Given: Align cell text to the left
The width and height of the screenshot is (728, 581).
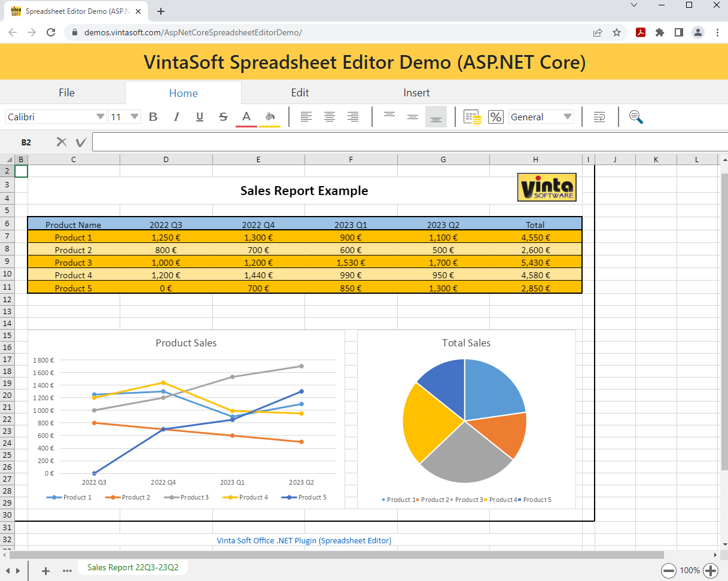Looking at the screenshot, I should pyautogui.click(x=306, y=117).
